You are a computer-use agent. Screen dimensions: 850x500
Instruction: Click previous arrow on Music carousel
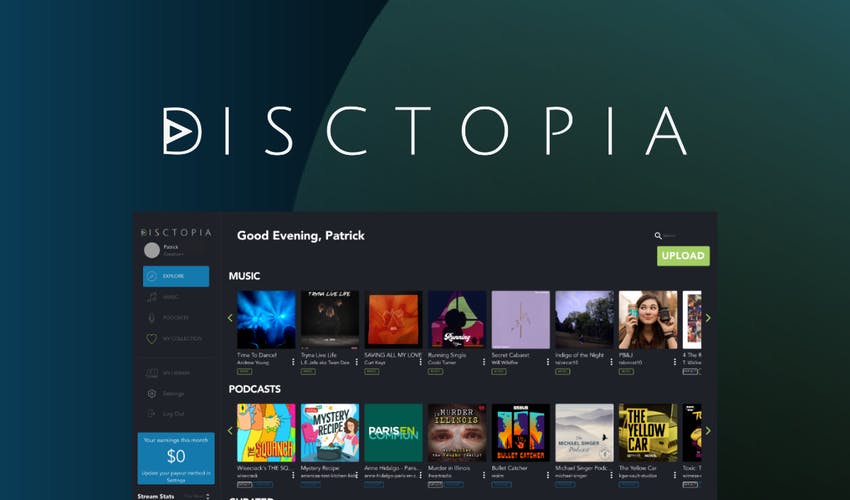pyautogui.click(x=230, y=318)
